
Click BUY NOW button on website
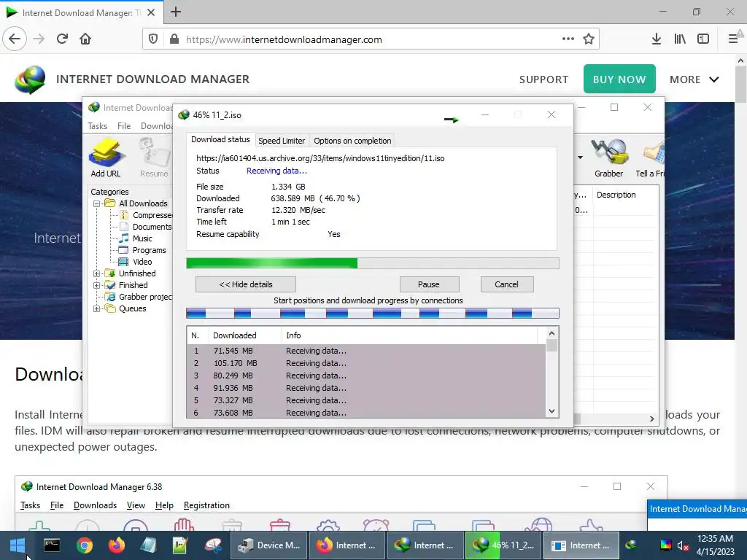[619, 79]
